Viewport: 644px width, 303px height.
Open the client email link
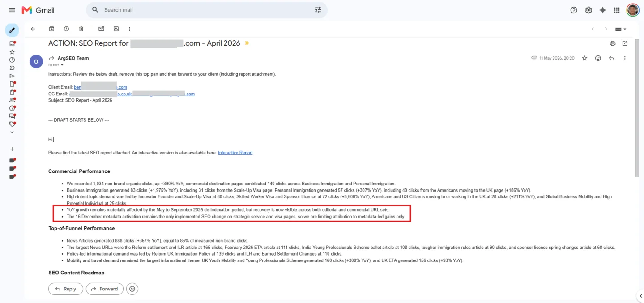click(100, 87)
